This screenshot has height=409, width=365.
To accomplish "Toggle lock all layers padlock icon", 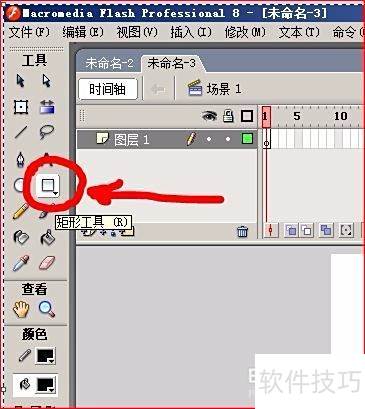I will [x=228, y=116].
